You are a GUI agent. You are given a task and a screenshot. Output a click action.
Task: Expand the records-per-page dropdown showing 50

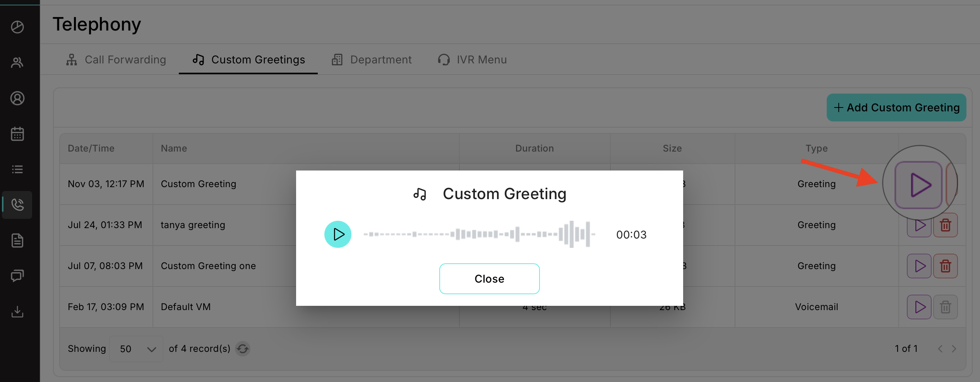click(x=136, y=349)
